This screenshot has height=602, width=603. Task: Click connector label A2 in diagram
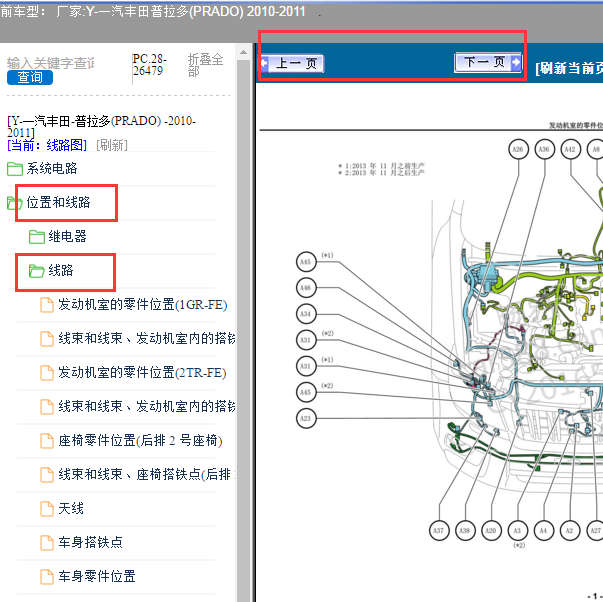pyautogui.click(x=570, y=531)
